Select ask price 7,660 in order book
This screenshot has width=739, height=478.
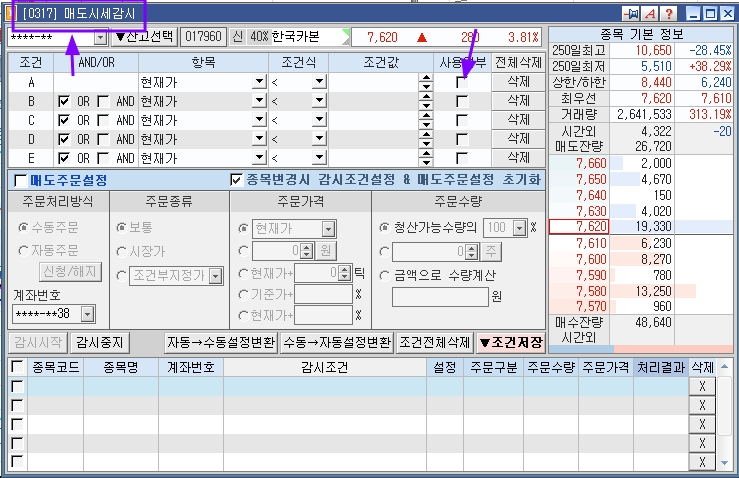tap(591, 164)
